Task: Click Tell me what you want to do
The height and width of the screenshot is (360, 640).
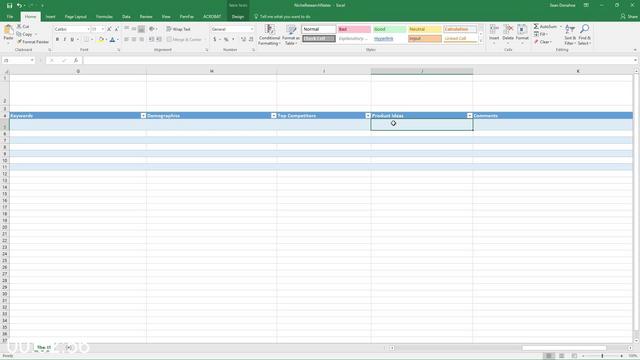Action: tap(285, 17)
